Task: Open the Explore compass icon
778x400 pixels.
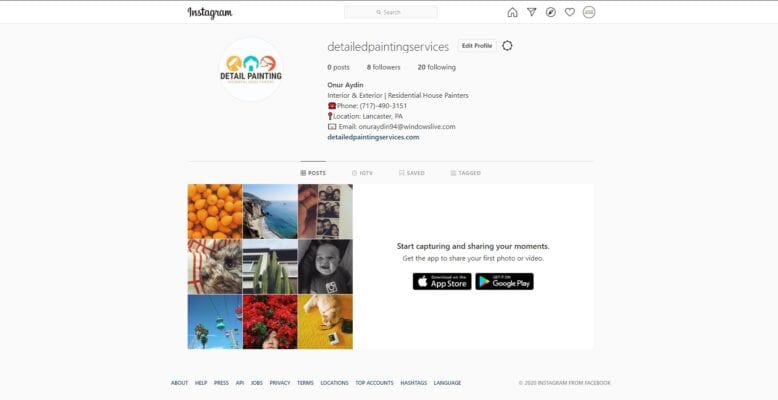Action: pyautogui.click(x=551, y=12)
